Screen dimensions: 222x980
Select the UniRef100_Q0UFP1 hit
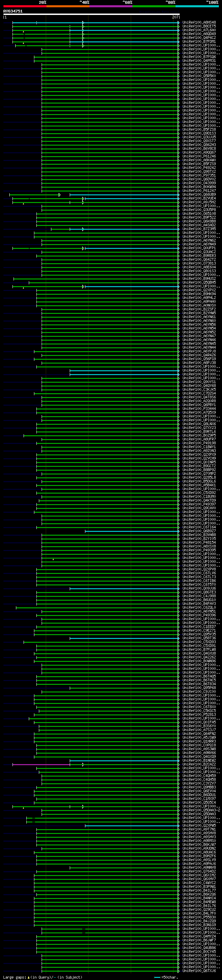click(x=199, y=248)
